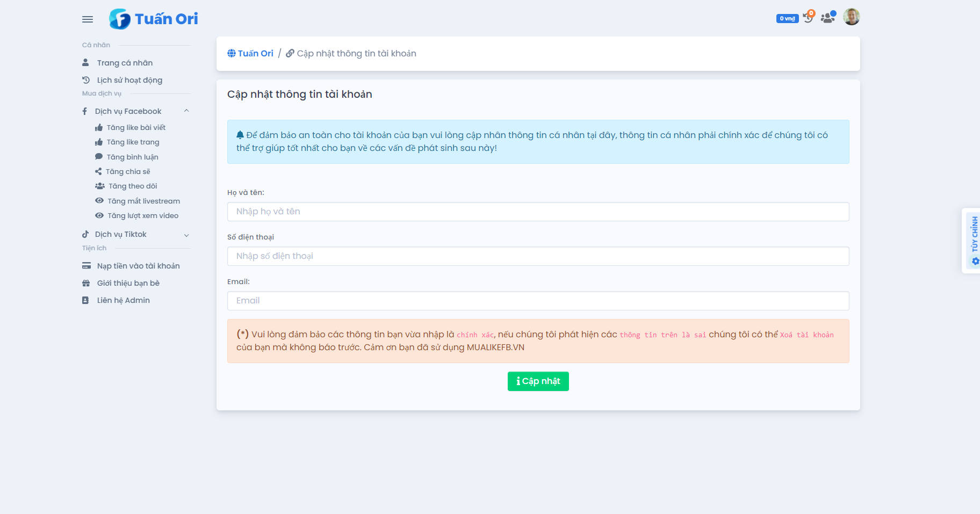Open the profile avatar menu
This screenshot has width=980, height=514.
[851, 17]
